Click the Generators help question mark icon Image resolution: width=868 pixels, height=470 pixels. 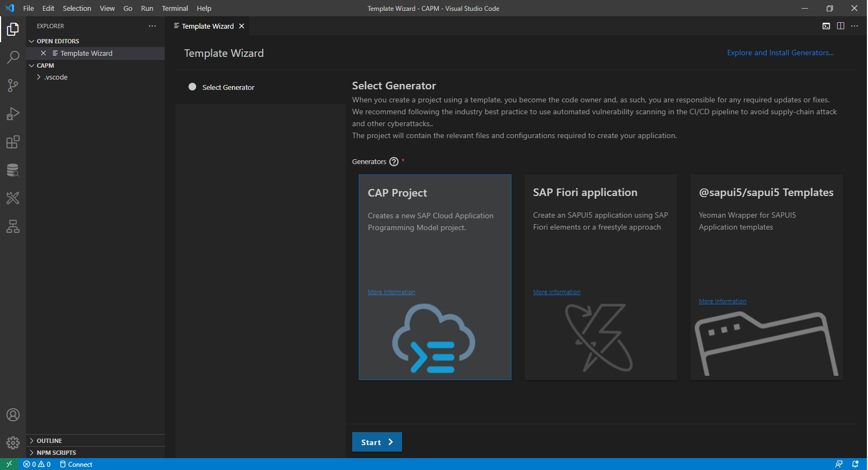tap(394, 162)
